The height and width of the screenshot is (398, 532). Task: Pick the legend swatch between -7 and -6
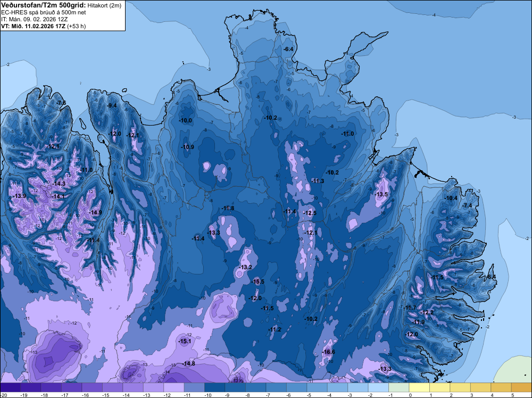276,387
